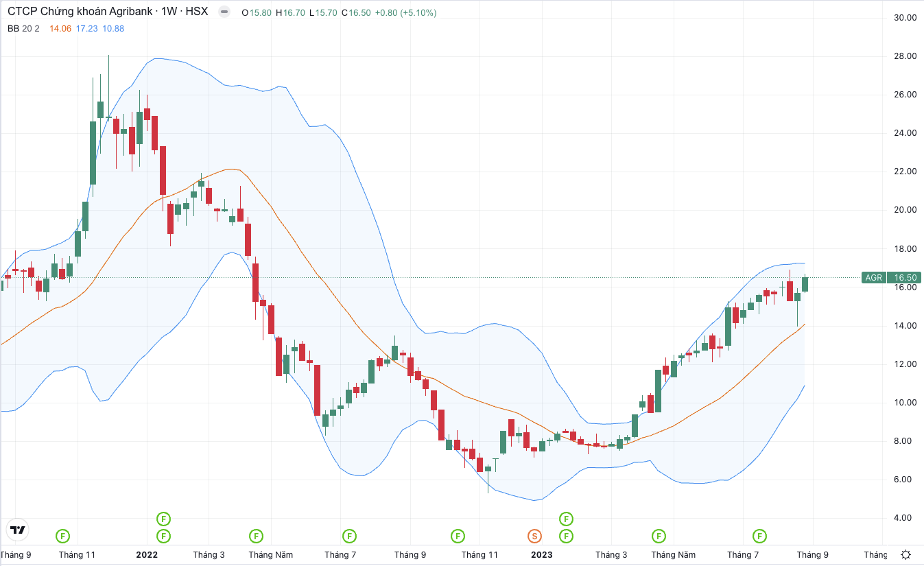Click the 26.00 price axis label

coord(905,94)
